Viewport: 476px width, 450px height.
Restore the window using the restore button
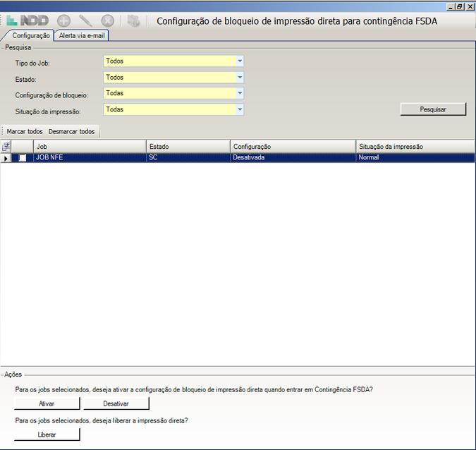point(460,6)
